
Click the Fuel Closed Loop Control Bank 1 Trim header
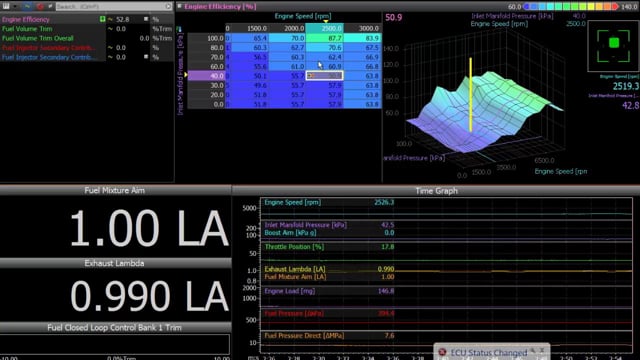point(115,327)
